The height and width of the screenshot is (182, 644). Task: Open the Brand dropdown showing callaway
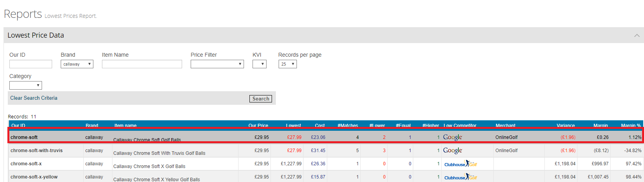[x=77, y=64]
